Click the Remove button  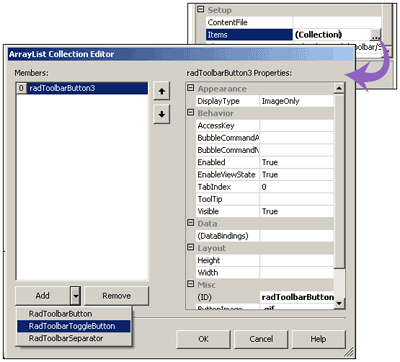tap(116, 296)
